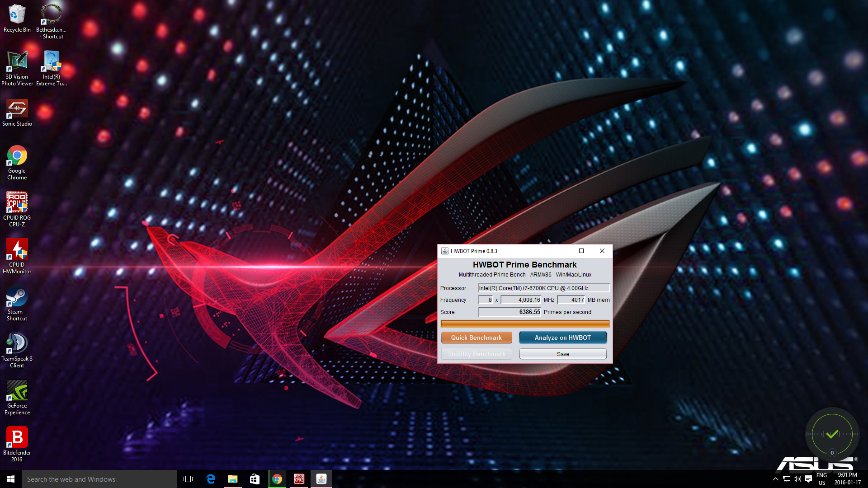Click the frequency field showing 4,008.16
Image resolution: width=868 pixels, height=488 pixels.
click(x=521, y=300)
